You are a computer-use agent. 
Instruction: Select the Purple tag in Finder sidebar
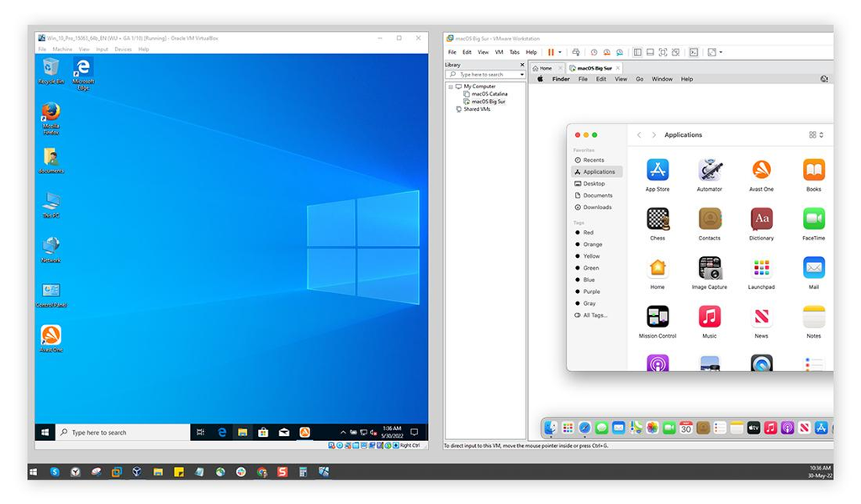click(x=591, y=291)
